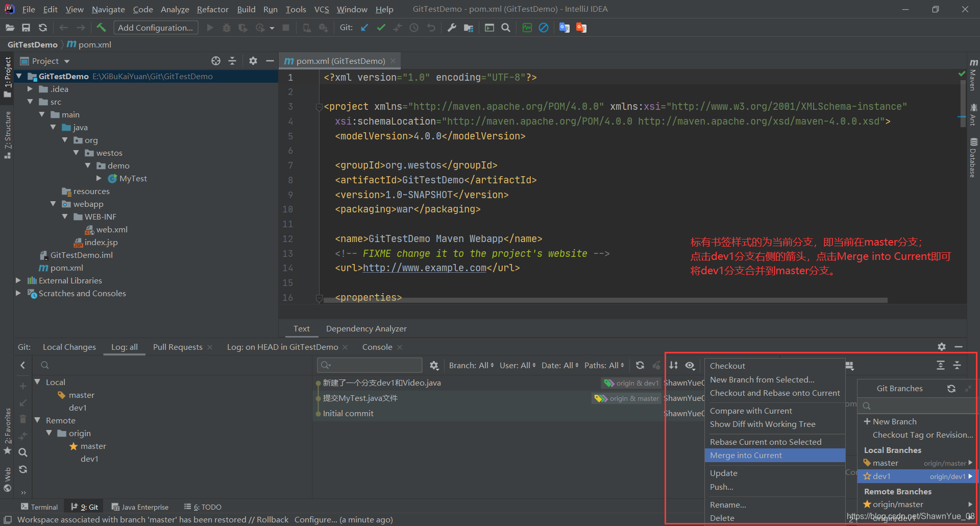
Task: Toggle the Favorites tool window stripe
Action: click(x=7, y=432)
